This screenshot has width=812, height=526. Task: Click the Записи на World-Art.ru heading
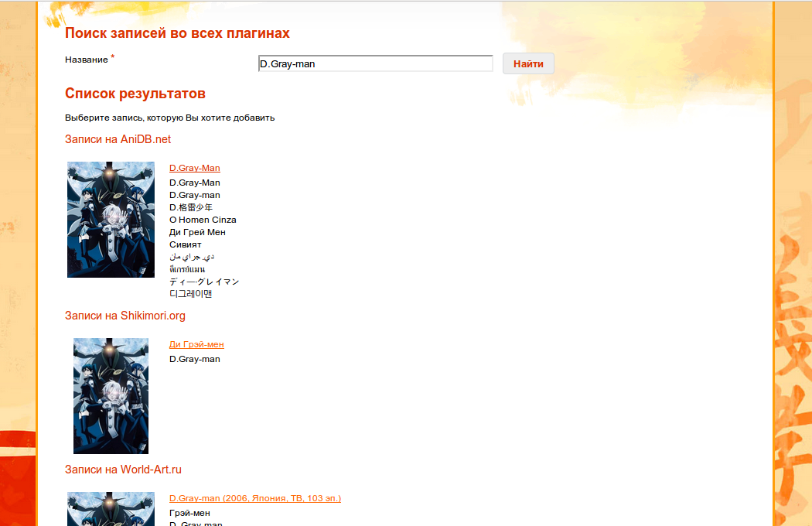coord(123,470)
